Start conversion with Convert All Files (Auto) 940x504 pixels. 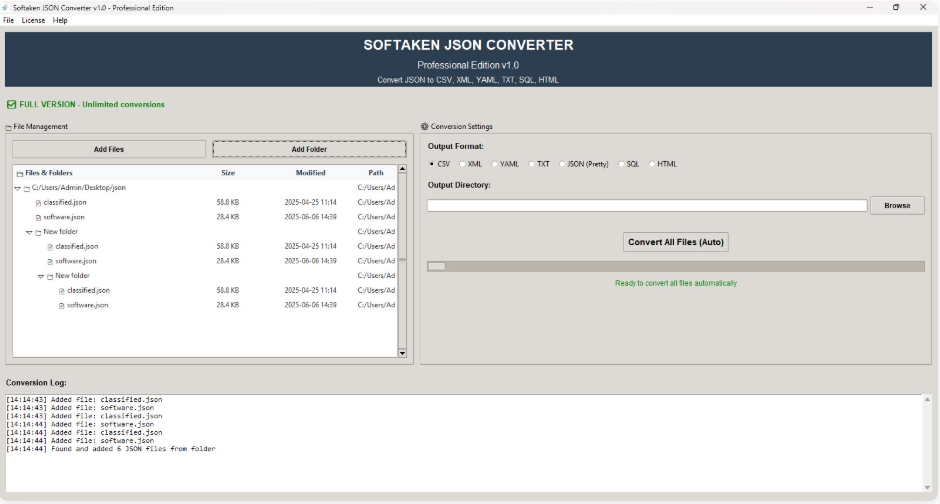pyautogui.click(x=676, y=242)
